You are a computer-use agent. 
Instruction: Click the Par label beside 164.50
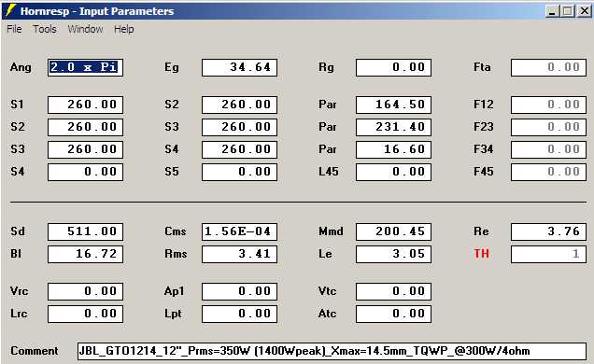point(327,105)
